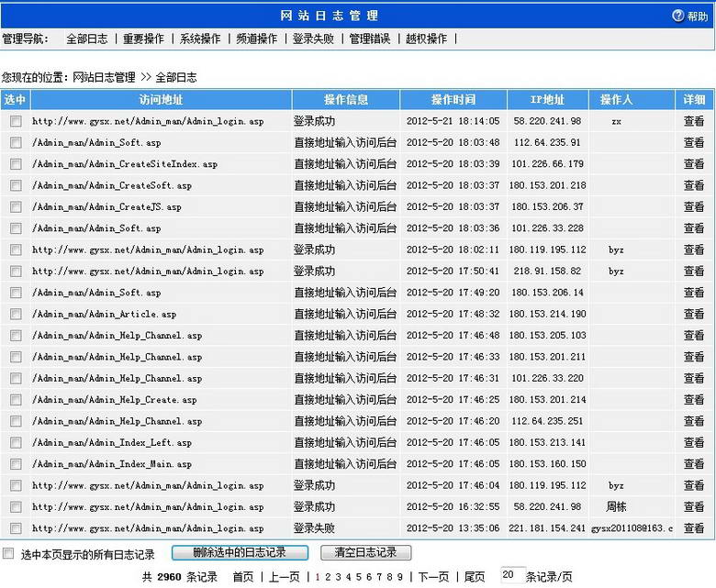Click 清空日志记录 button
This screenshot has height=588, width=716.
coord(365,553)
